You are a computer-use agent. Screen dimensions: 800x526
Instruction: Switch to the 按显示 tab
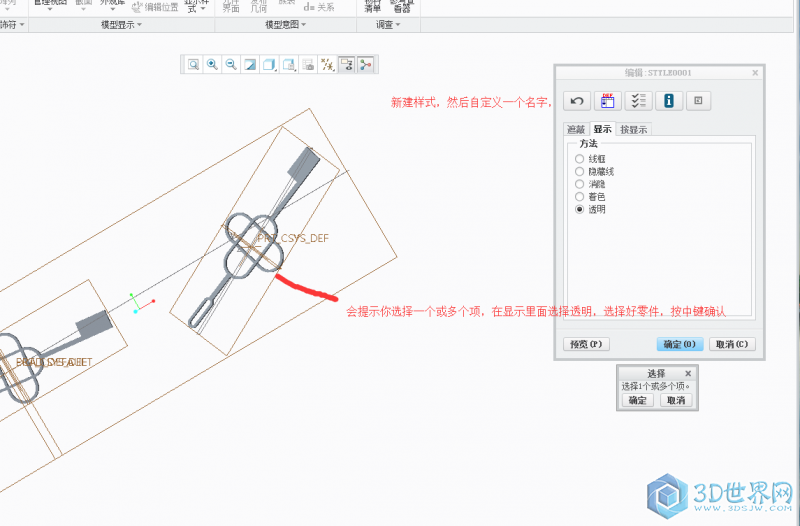pyautogui.click(x=633, y=130)
